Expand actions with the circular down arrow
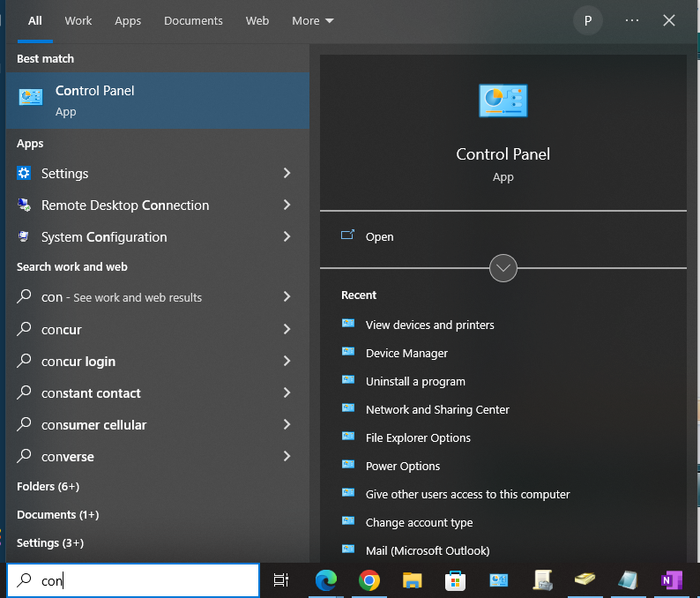 503,268
